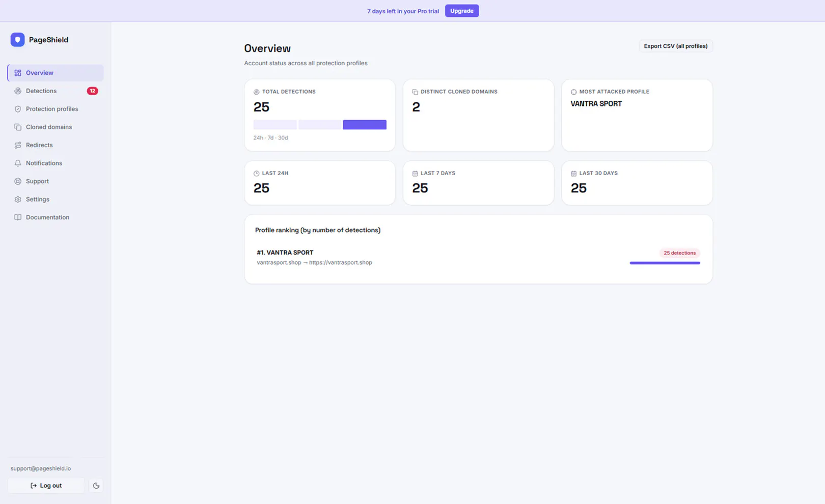Click the 12 badge on Detections
Viewport: 825px width, 504px height.
(92, 91)
